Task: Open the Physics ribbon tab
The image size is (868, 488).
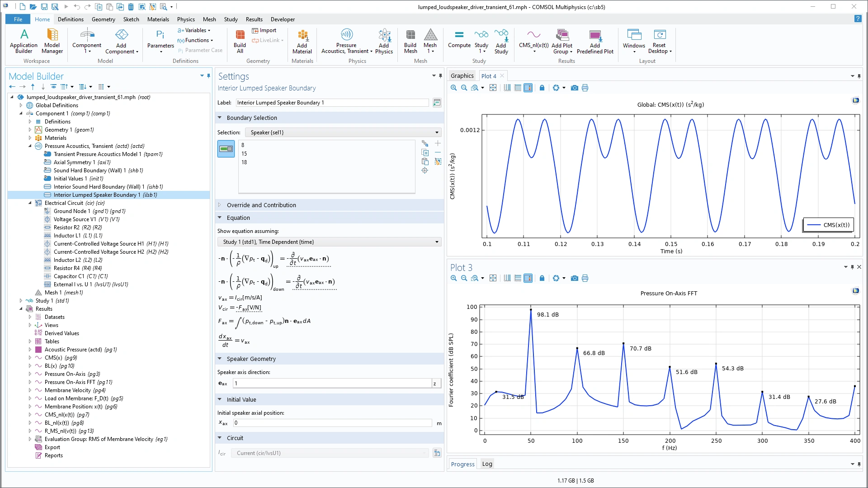Action: [x=186, y=19]
